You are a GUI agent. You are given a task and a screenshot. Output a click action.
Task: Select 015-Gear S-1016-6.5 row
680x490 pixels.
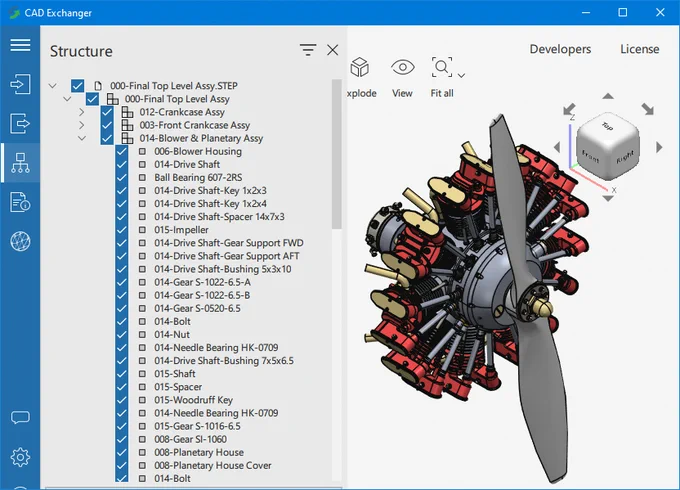pyautogui.click(x=197, y=426)
